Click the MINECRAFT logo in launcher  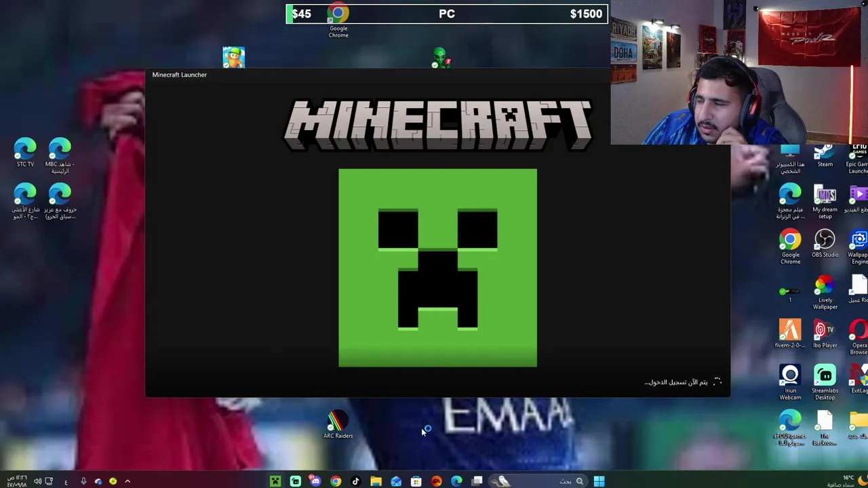[438, 125]
